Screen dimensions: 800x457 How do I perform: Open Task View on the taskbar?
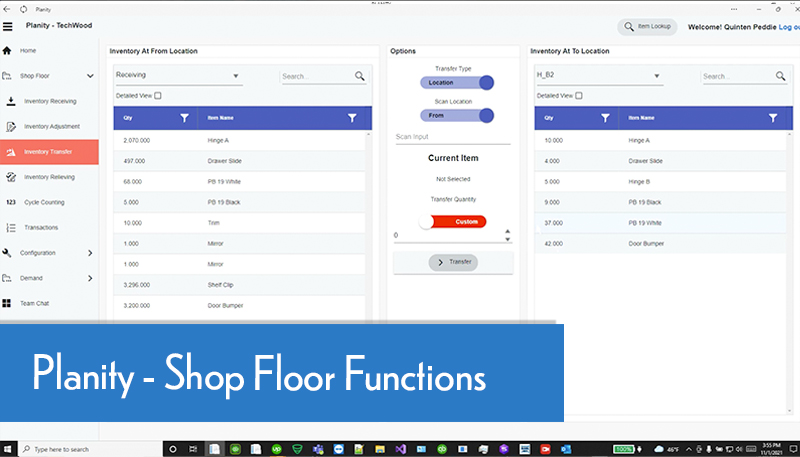(x=193, y=449)
